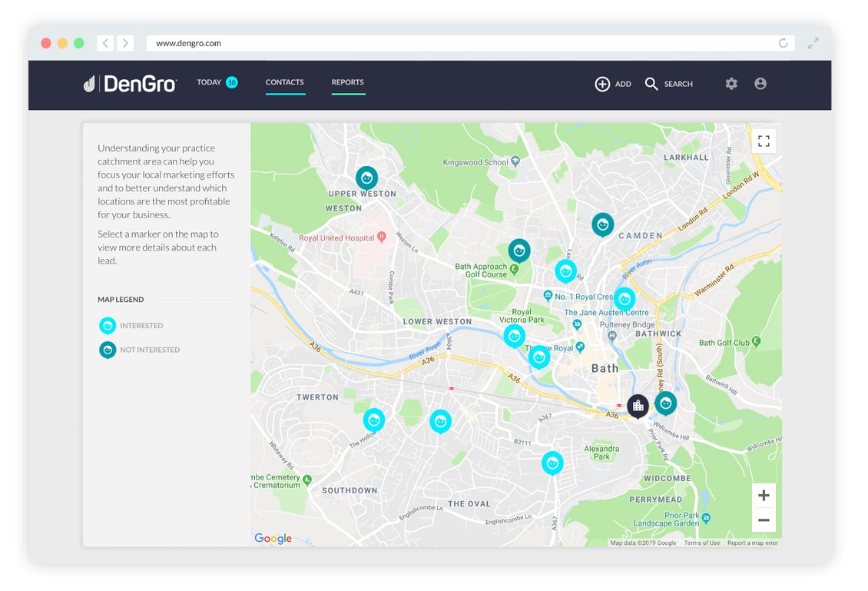Click the Search magnifier icon

[x=651, y=84]
